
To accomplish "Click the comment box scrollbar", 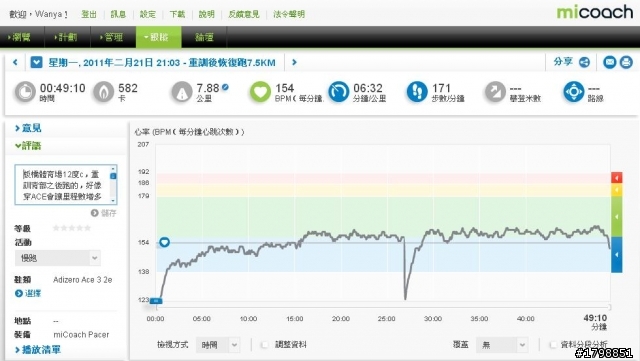I will pos(113,185).
